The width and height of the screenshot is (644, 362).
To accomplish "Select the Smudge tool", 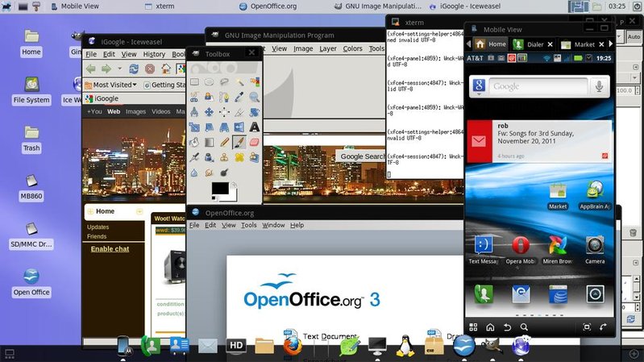I will tap(209, 173).
